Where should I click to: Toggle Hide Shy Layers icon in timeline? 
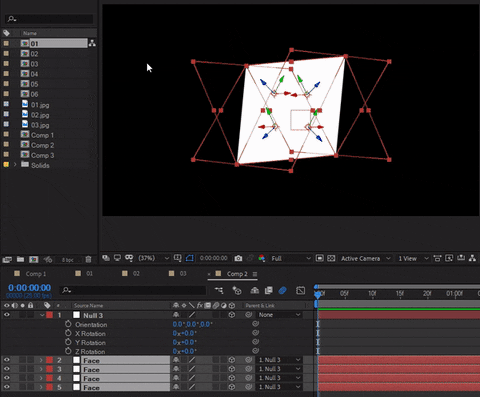[x=255, y=290]
